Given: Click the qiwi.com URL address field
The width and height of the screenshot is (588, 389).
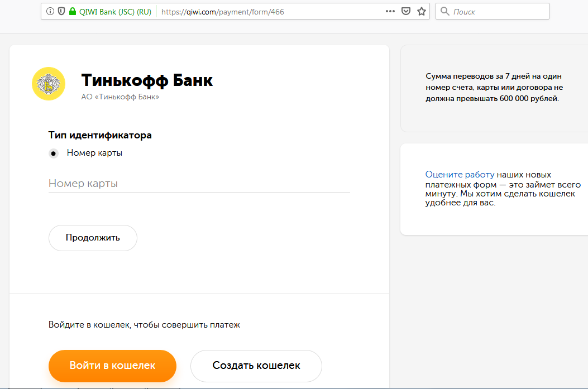Looking at the screenshot, I should click(270, 12).
